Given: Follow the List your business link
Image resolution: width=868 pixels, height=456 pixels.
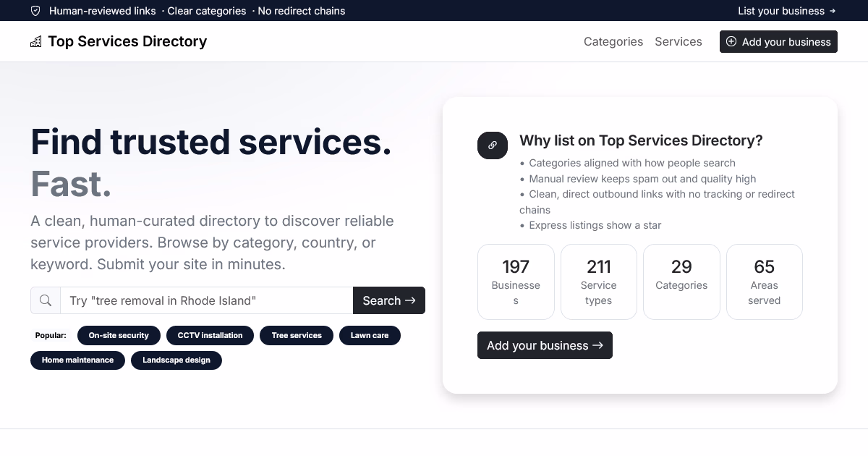Looking at the screenshot, I should pos(786,11).
